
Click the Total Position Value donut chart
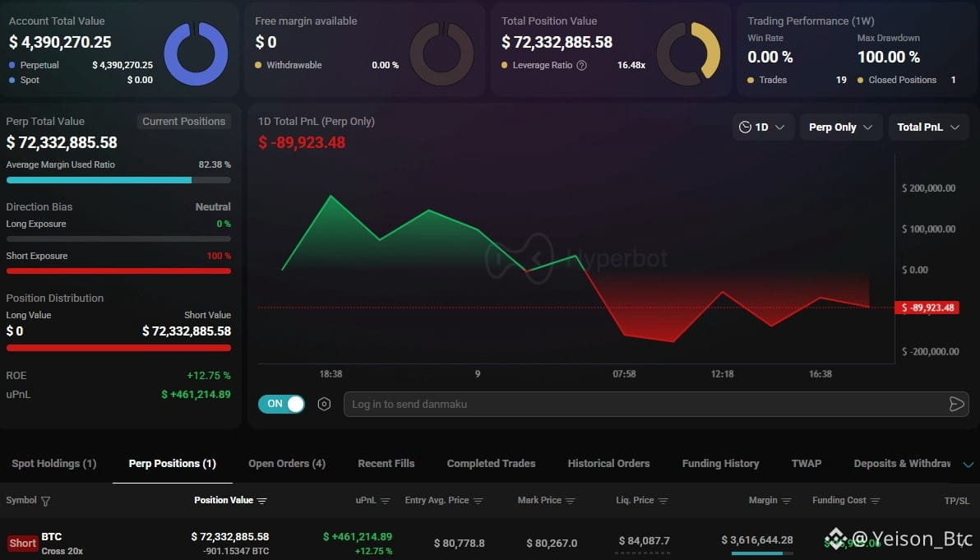click(x=688, y=53)
